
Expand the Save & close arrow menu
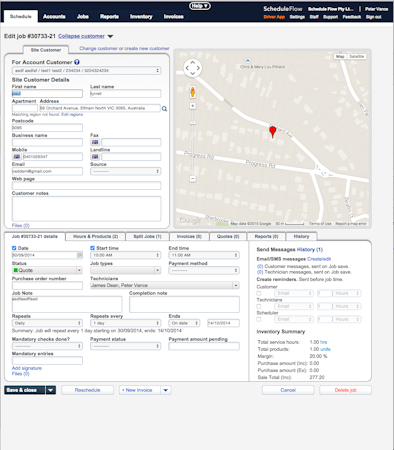(51, 390)
